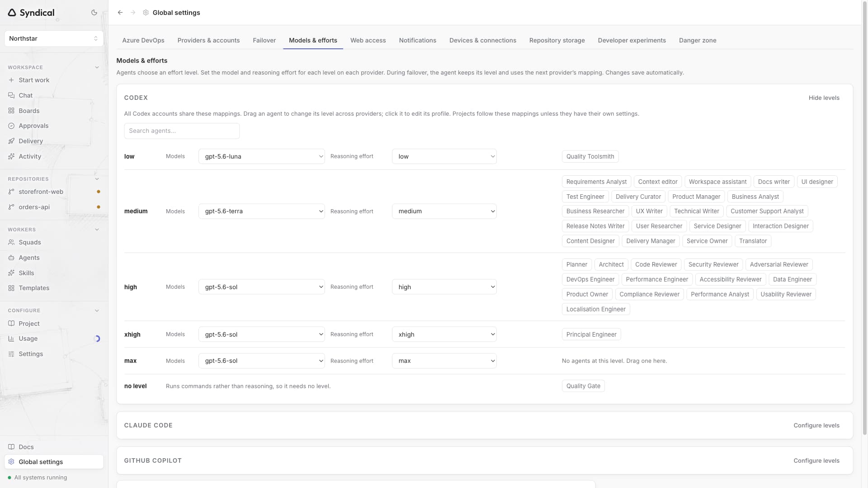Configure levels for GitHub Copilot
The image size is (868, 488).
[x=816, y=460]
